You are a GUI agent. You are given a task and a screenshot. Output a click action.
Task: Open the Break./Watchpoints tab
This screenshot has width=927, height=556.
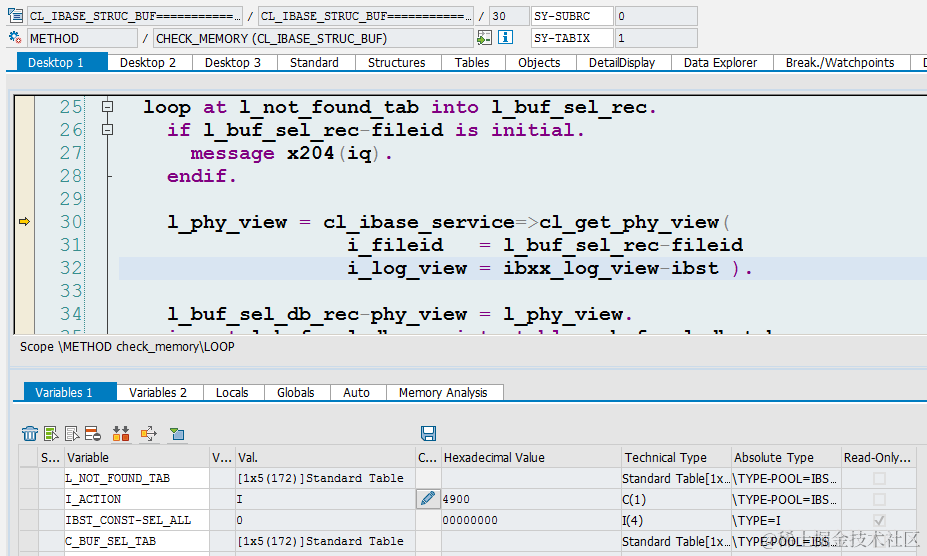pyautogui.click(x=840, y=63)
